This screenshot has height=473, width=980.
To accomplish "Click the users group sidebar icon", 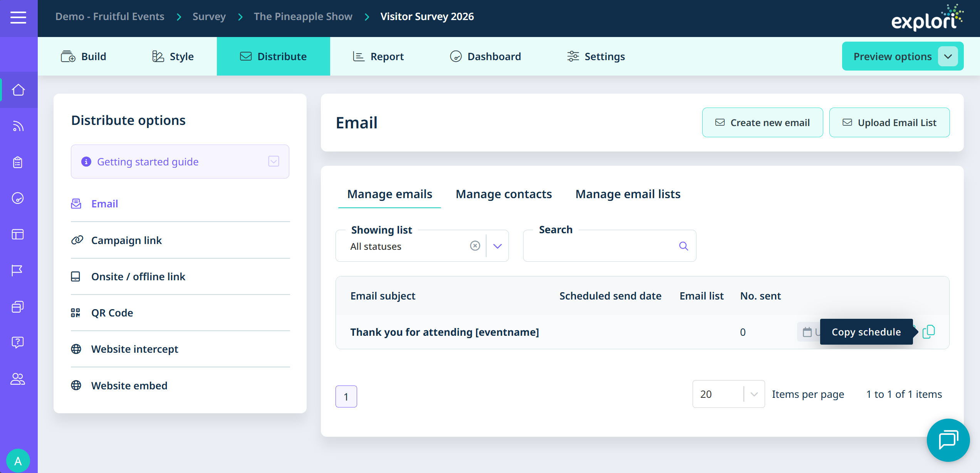I will 18,379.
